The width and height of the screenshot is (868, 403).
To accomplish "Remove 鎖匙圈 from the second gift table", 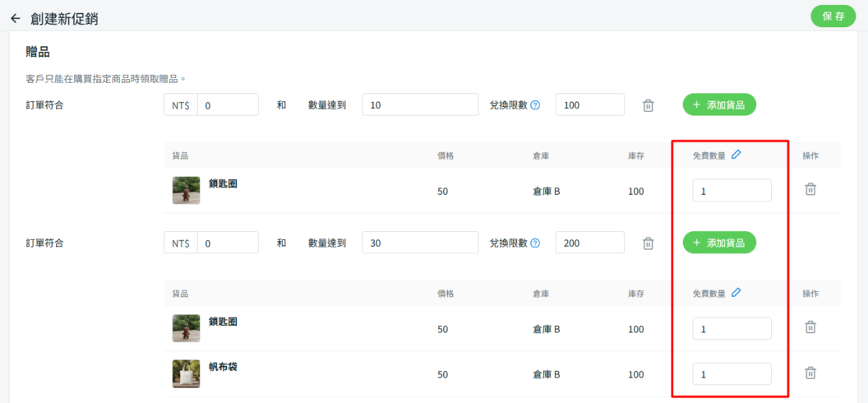I will point(810,327).
